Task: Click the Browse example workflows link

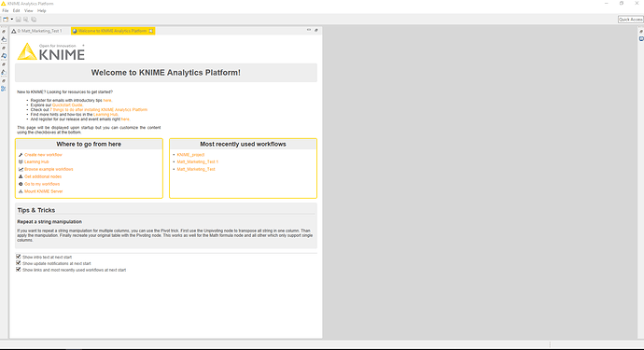Action: [49, 169]
